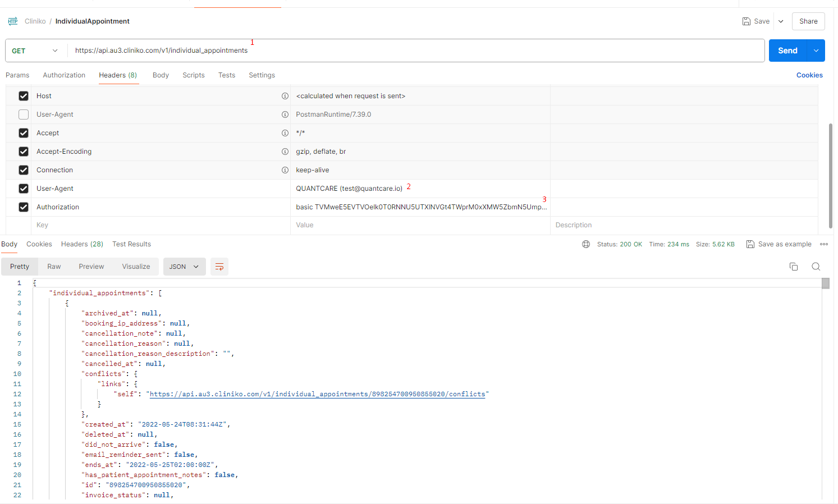This screenshot has height=504, width=838.
Task: Switch to Raw response view
Action: 54,267
